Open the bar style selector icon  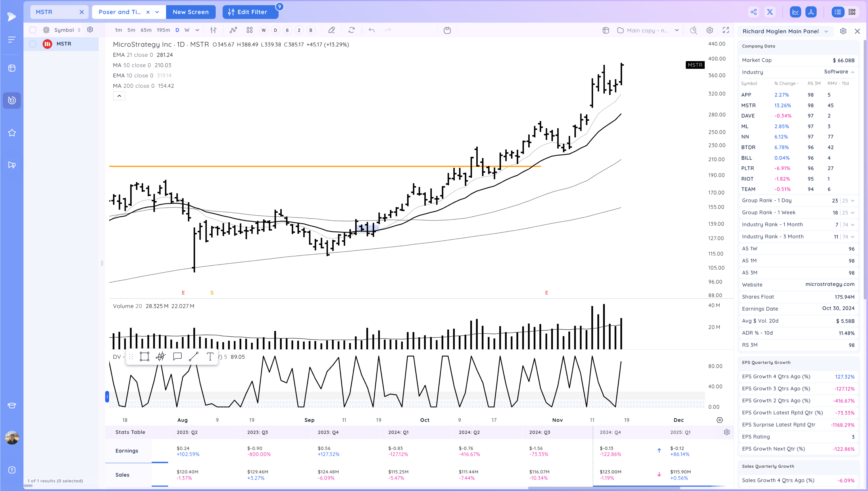coord(213,30)
